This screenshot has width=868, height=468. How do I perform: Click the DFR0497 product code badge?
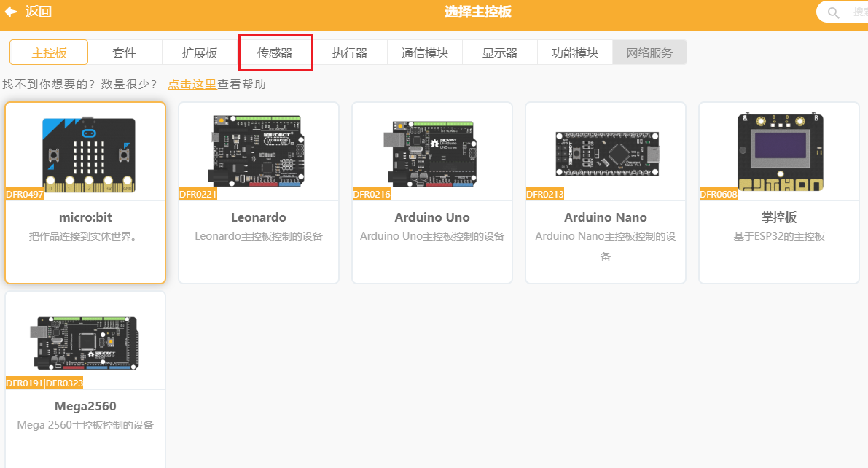24,195
